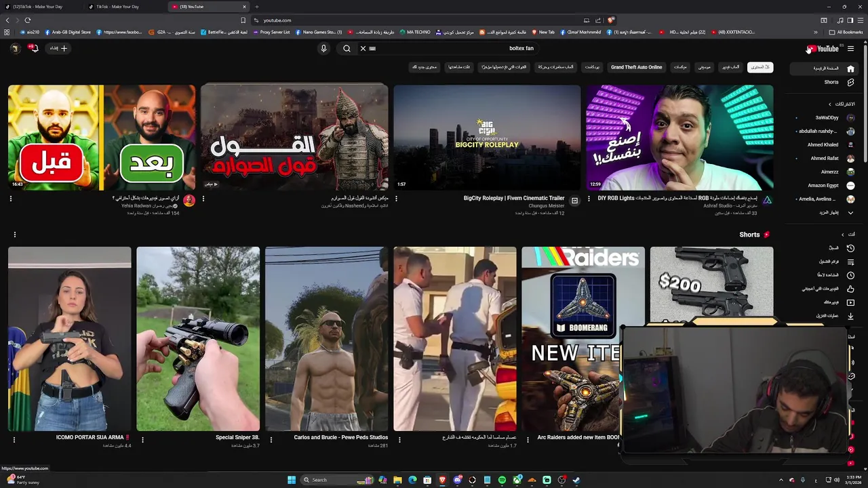Switch to first TikTok browser tab
The height and width of the screenshot is (488, 868).
42,7
